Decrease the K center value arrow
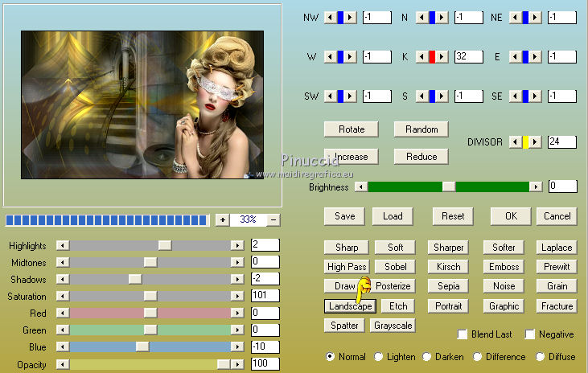 [421, 56]
